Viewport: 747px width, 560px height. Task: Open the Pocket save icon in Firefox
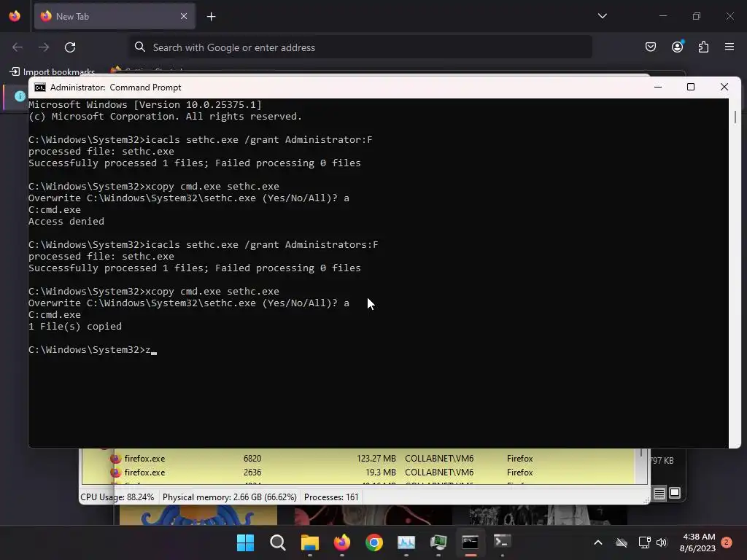pos(650,47)
